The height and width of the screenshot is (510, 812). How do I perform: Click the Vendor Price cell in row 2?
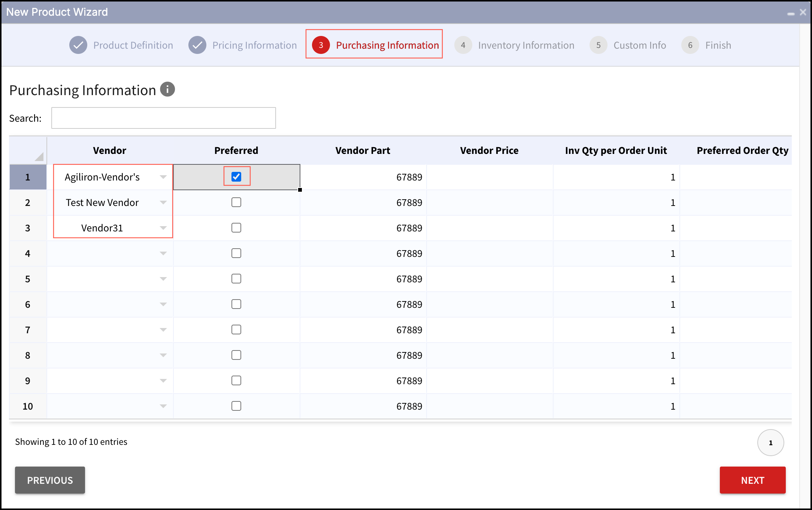tap(490, 203)
